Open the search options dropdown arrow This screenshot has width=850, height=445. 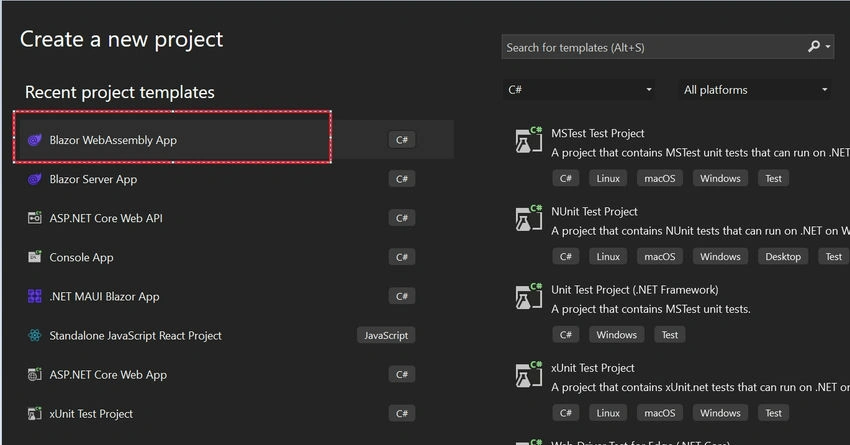pos(828,47)
